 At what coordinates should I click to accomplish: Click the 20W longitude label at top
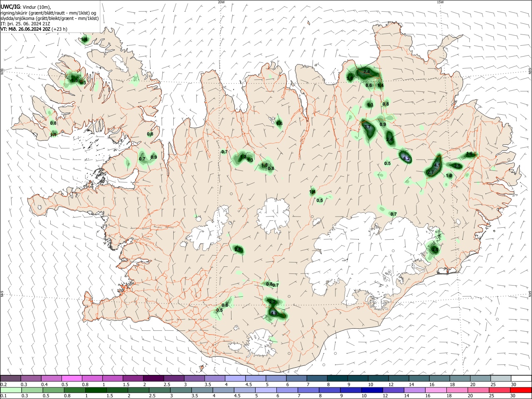(221, 2)
